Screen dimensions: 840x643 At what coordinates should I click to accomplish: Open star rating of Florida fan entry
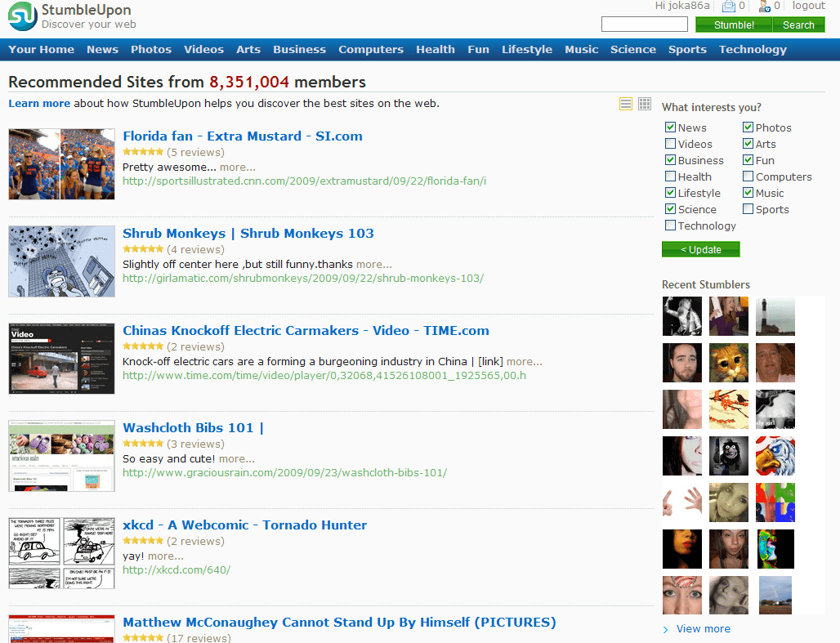[142, 152]
